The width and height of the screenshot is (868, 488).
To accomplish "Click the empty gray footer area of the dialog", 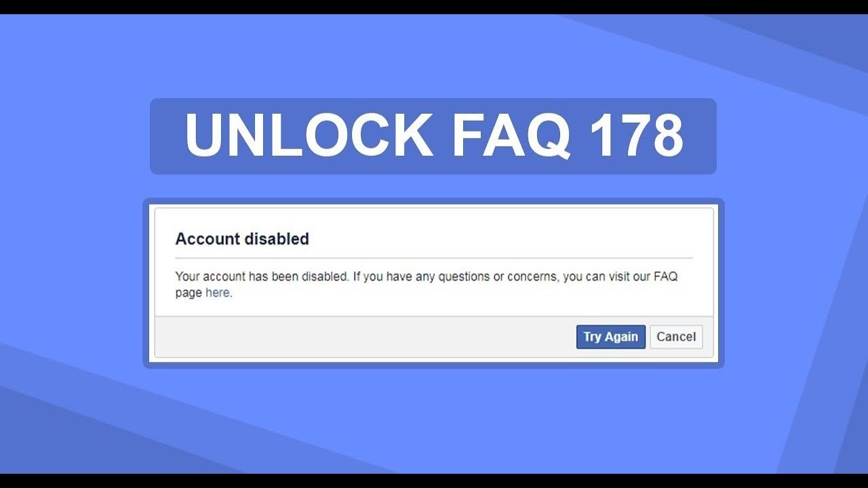I will [359, 337].
